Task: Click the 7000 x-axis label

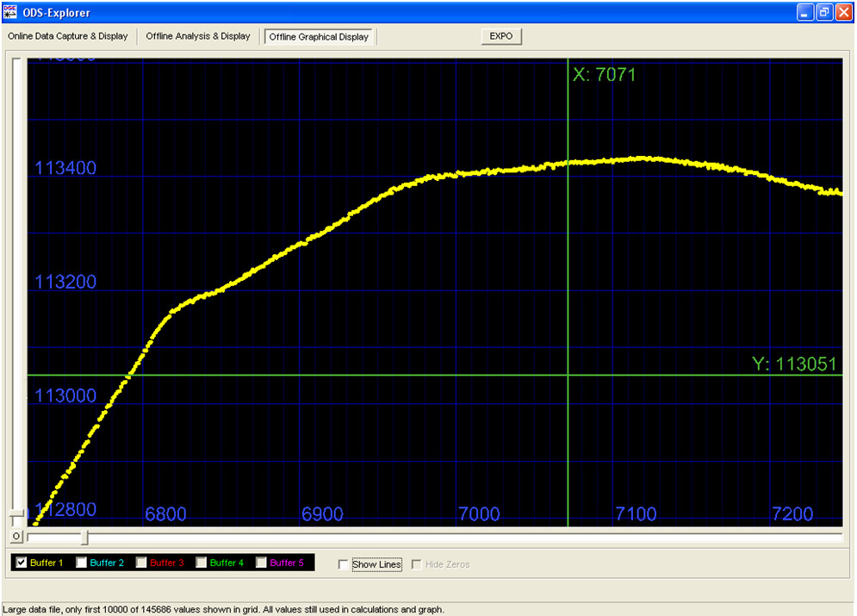Action: point(480,514)
